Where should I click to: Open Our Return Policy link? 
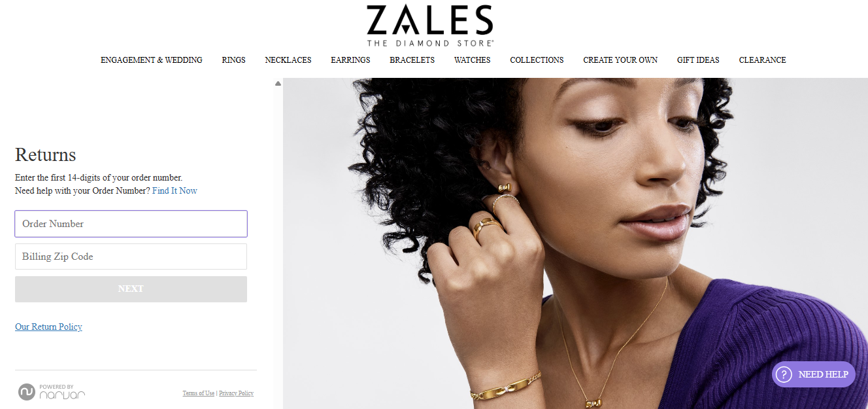48,327
